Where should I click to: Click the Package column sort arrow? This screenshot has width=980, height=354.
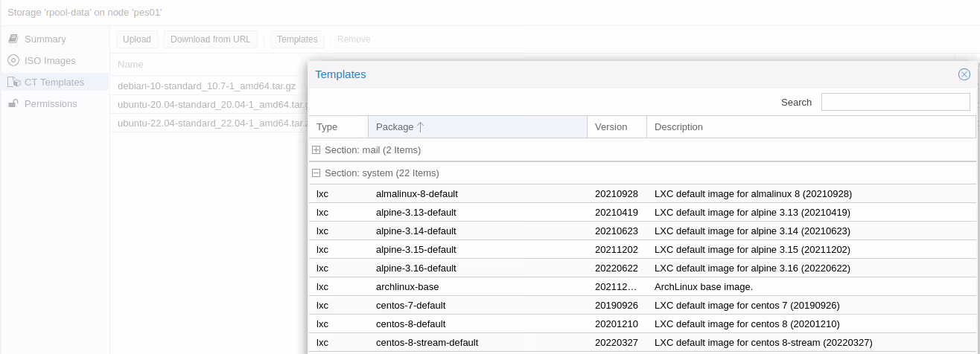(420, 127)
